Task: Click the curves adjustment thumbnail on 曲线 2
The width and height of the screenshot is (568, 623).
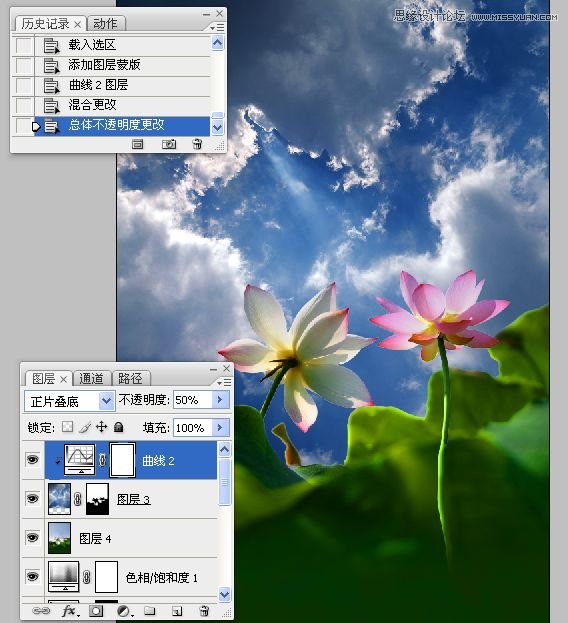Action: pyautogui.click(x=80, y=460)
